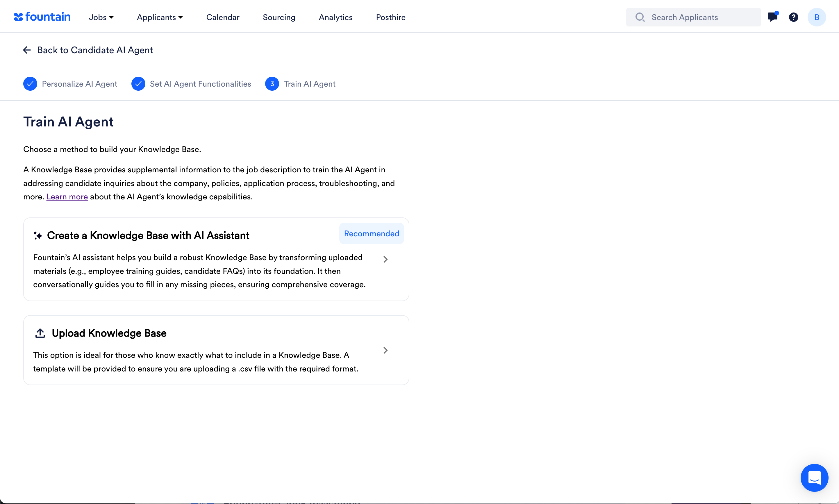
Task: Click the Personalize AI Agent checkmark
Action: click(x=30, y=84)
